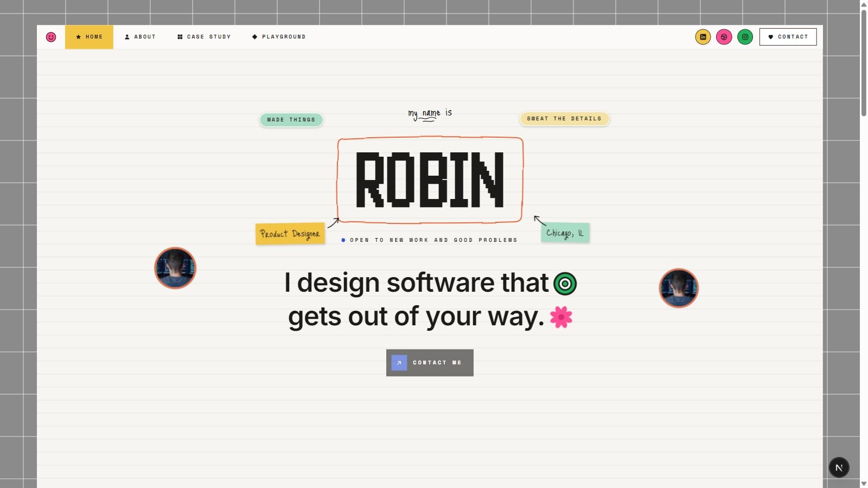The height and width of the screenshot is (488, 868).
Task: Open the LinkedIn social icon
Action: tap(703, 37)
